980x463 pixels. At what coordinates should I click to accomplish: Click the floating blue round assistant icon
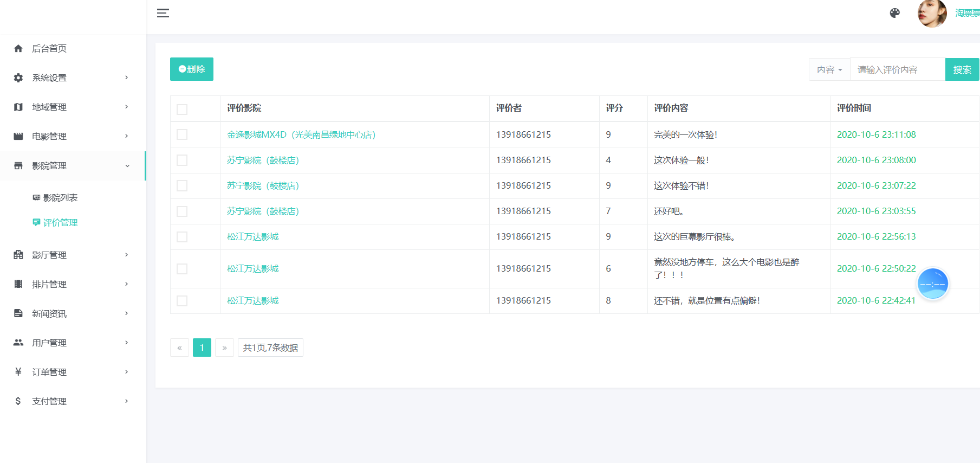click(932, 284)
